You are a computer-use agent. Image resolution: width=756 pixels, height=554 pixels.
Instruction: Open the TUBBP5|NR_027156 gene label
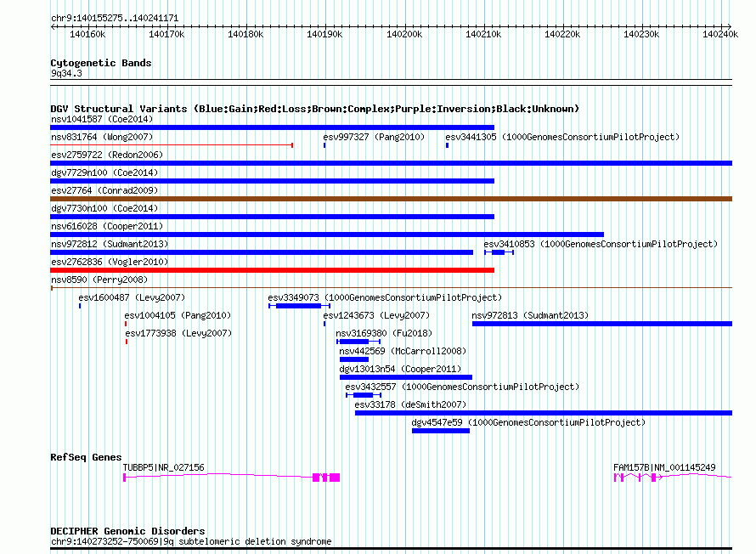click(x=163, y=467)
